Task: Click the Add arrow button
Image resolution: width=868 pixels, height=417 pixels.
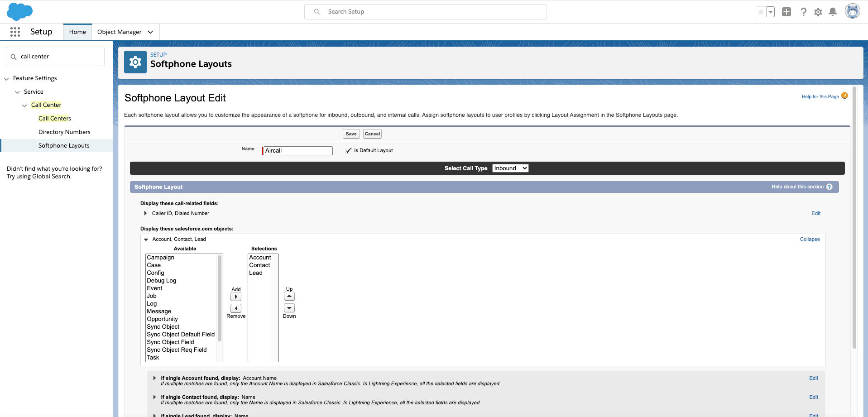Action: [x=236, y=297]
